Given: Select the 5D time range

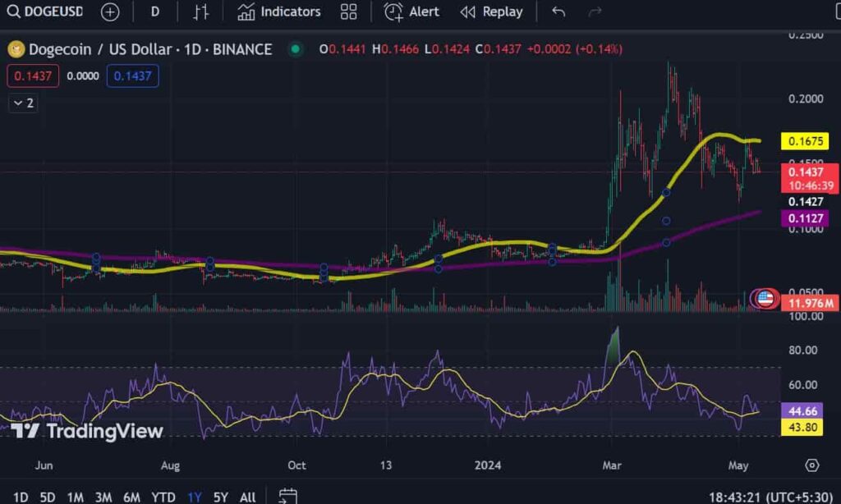Looking at the screenshot, I should point(48,497).
